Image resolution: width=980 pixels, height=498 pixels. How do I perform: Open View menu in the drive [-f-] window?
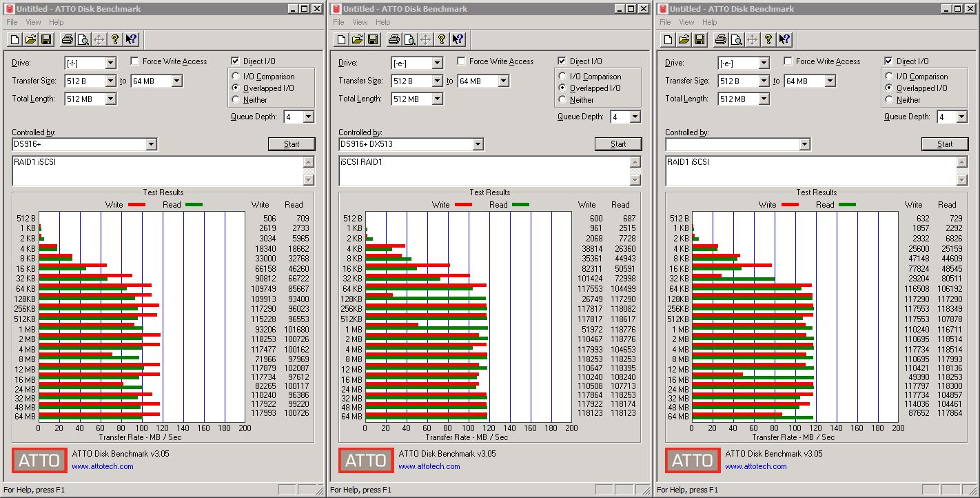click(x=33, y=22)
